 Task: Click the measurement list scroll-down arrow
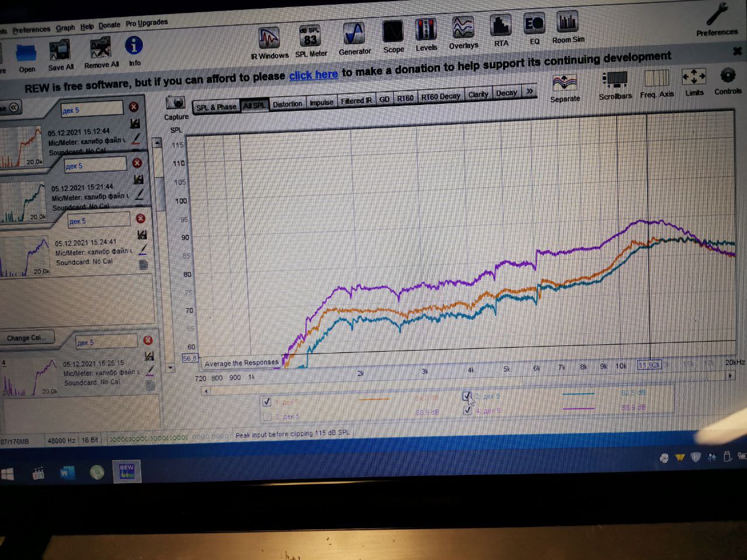pyautogui.click(x=170, y=367)
